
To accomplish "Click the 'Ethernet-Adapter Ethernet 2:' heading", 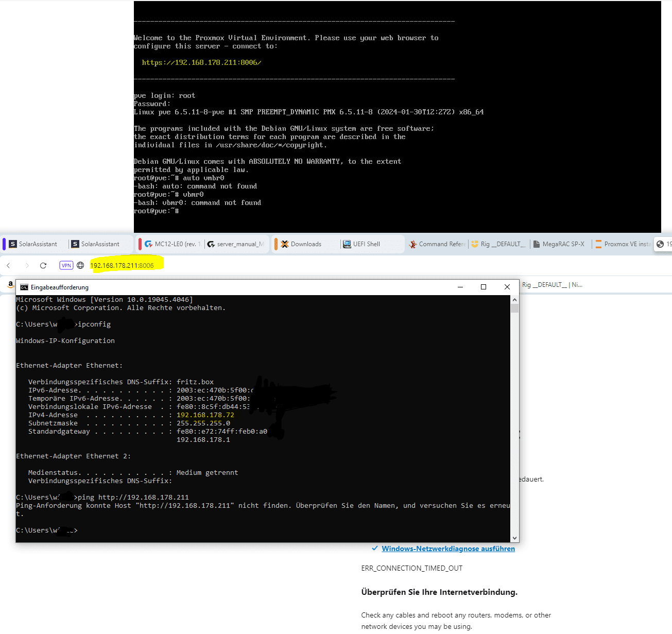I will (x=74, y=456).
